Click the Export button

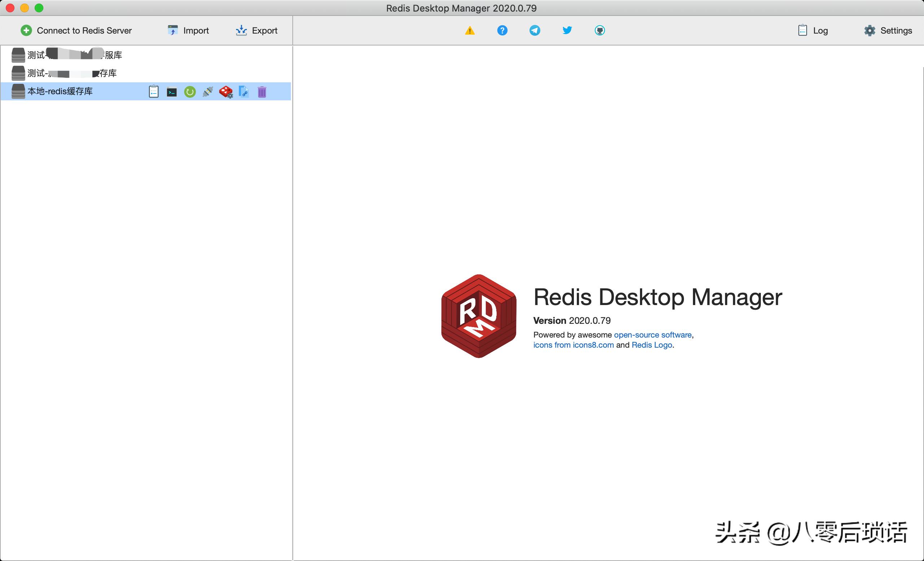point(257,30)
